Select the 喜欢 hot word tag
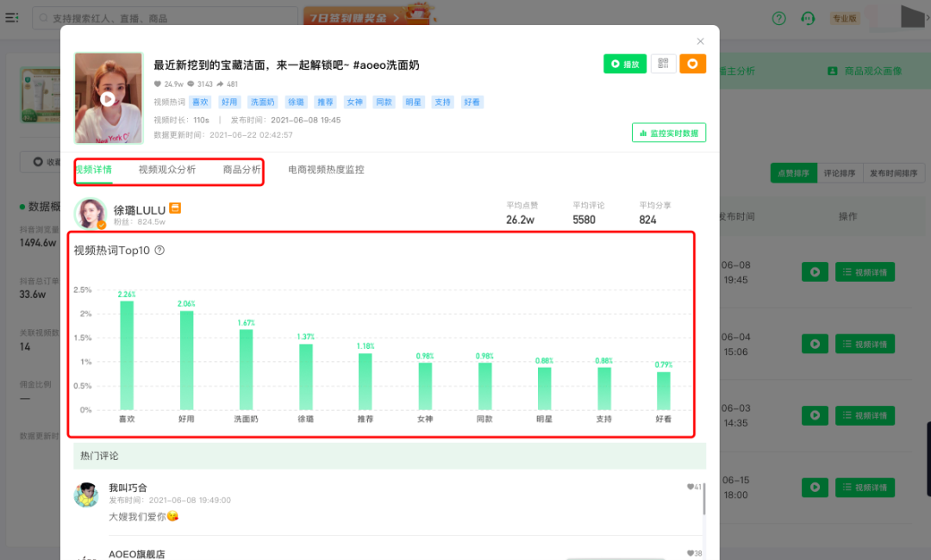The height and width of the screenshot is (560, 931). pyautogui.click(x=200, y=102)
